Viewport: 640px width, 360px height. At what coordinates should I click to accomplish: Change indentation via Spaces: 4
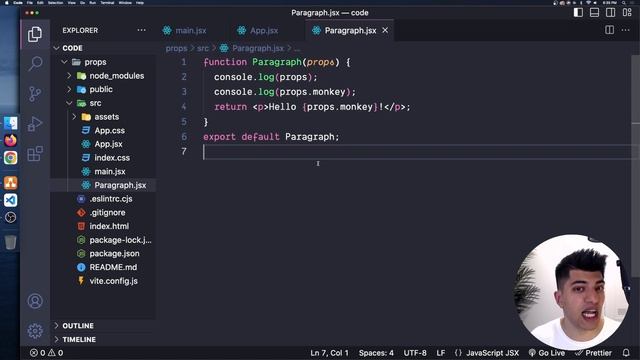(376, 353)
